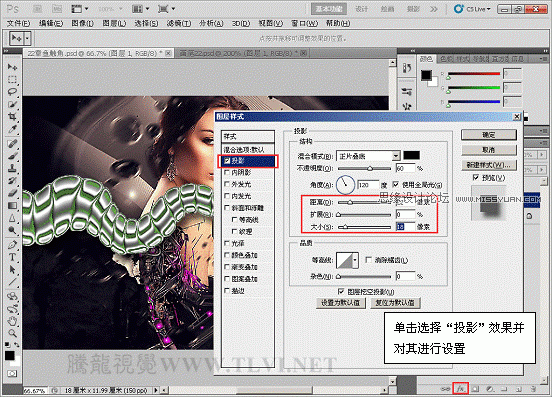Click the 取消 cancel button
This screenshot has width=552, height=397.
pyautogui.click(x=489, y=150)
